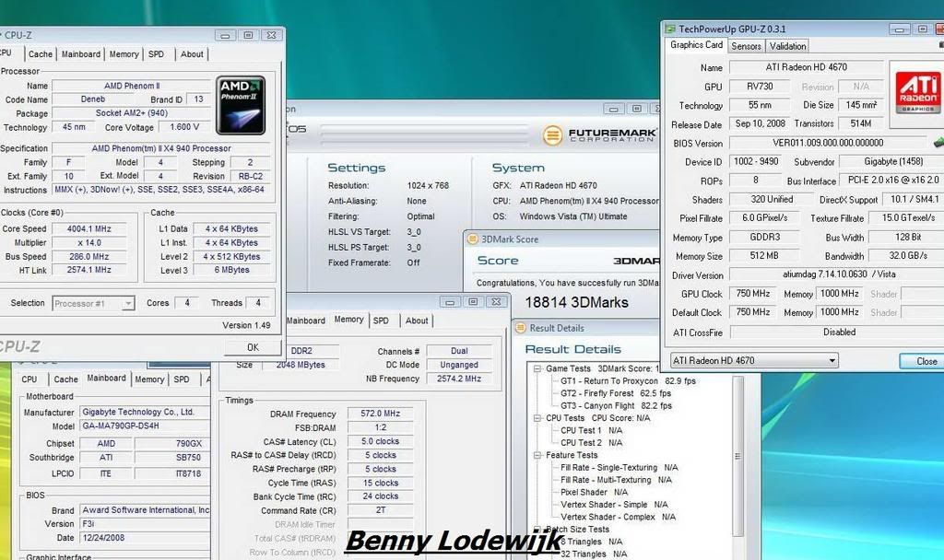The image size is (944, 560).
Task: Click the BIOS Date value 12/24/2008
Action: [x=145, y=538]
